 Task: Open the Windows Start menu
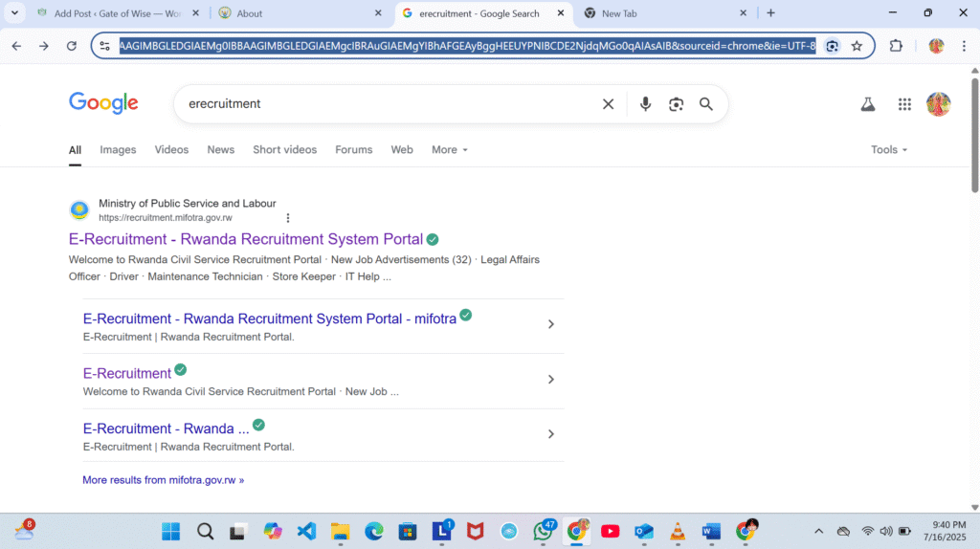tap(170, 532)
